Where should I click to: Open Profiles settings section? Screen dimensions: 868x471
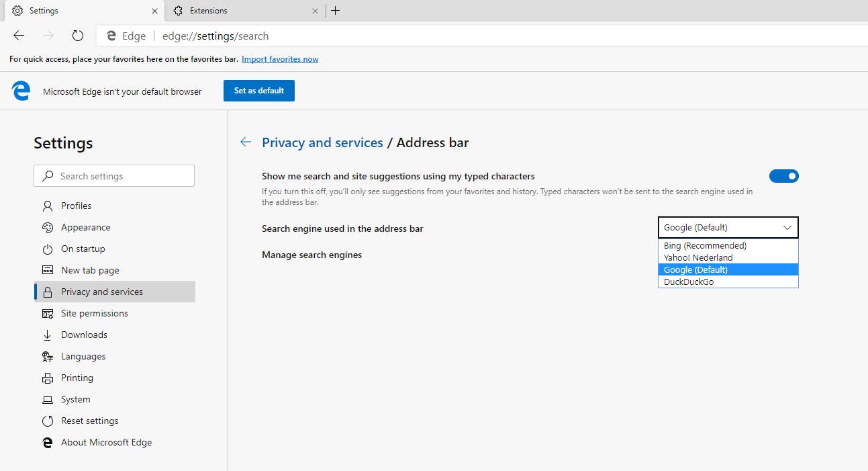(76, 206)
